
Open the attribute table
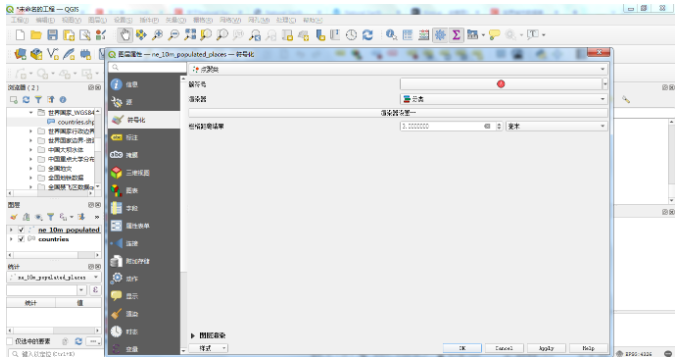408,35
